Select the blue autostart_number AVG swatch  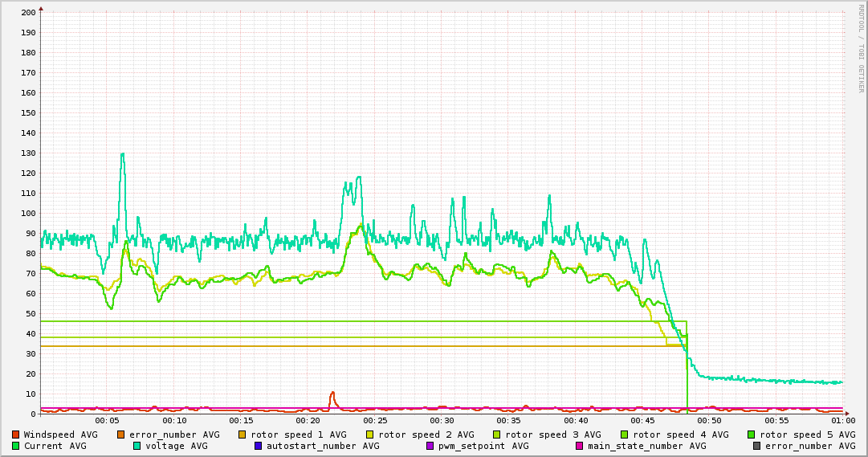tap(259, 446)
